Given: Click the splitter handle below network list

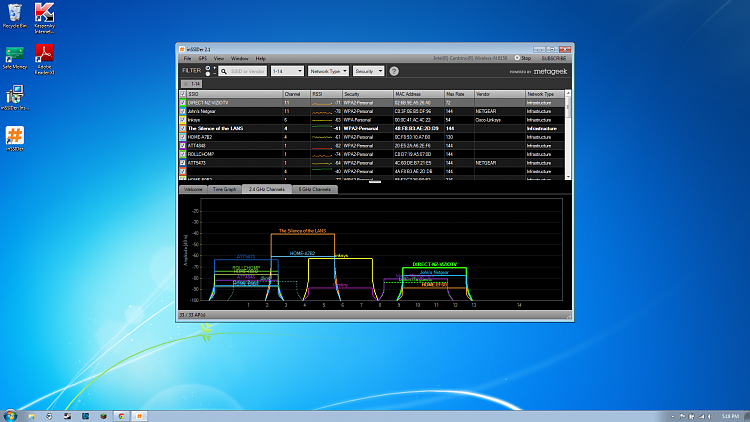Looking at the screenshot, I should click(375, 182).
